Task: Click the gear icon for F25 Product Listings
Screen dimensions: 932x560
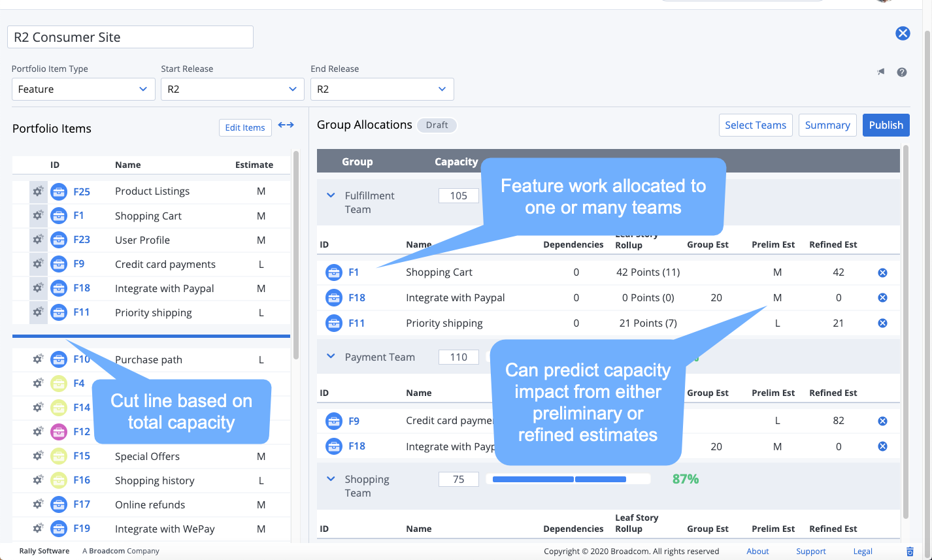Action: pyautogui.click(x=38, y=191)
